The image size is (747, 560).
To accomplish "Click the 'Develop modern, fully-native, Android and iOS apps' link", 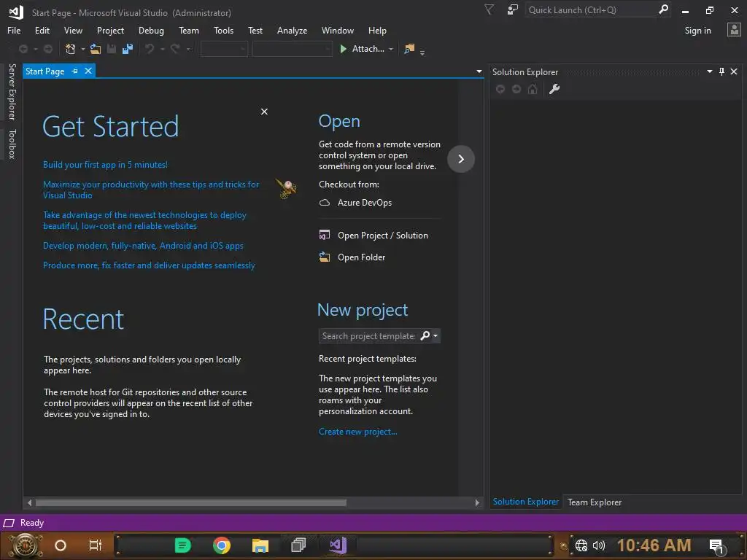I will pyautogui.click(x=143, y=246).
